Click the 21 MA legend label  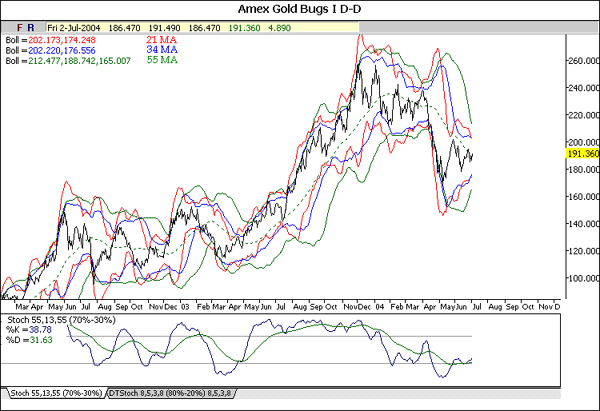coord(161,40)
